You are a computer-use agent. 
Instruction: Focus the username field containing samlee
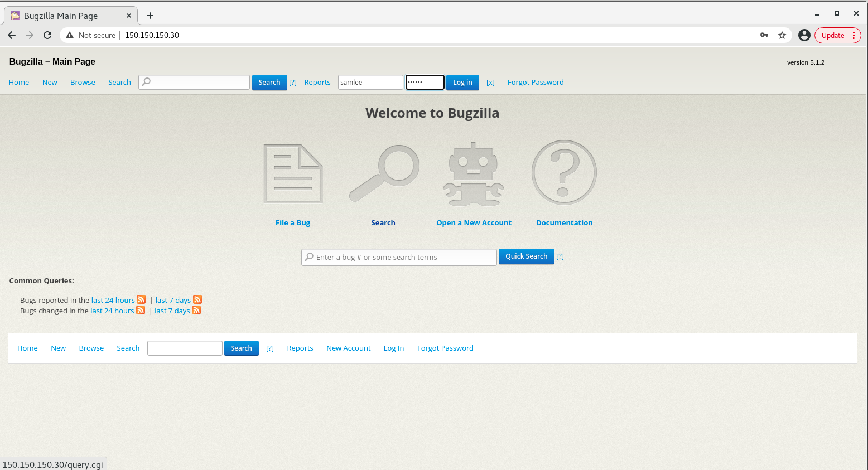coord(370,82)
